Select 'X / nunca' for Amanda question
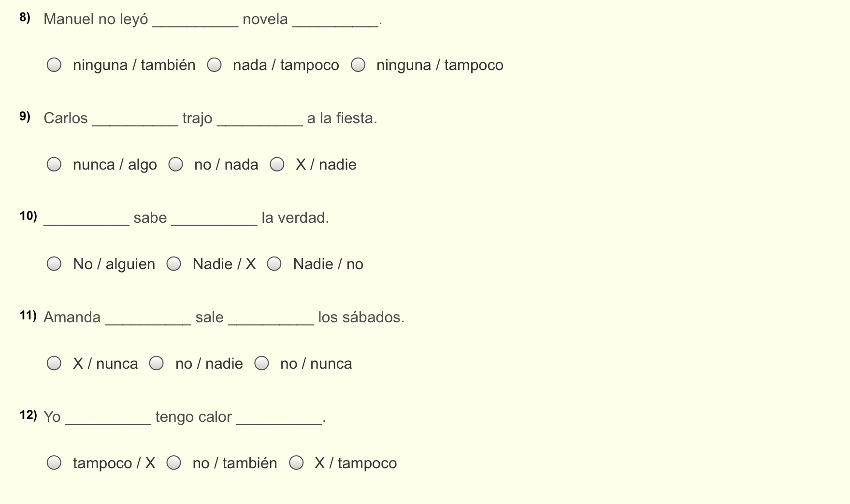850x504 pixels. pyautogui.click(x=54, y=363)
